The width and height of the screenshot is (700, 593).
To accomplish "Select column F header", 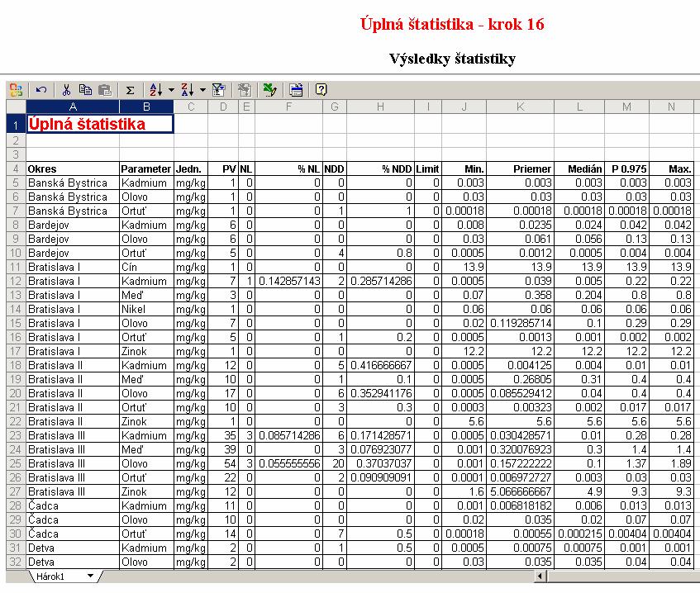I will (x=288, y=107).
